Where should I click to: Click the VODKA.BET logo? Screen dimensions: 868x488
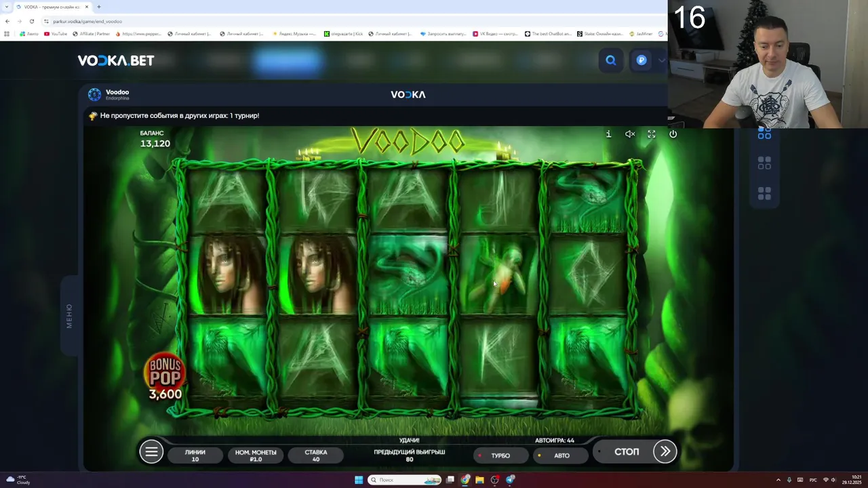coord(116,60)
